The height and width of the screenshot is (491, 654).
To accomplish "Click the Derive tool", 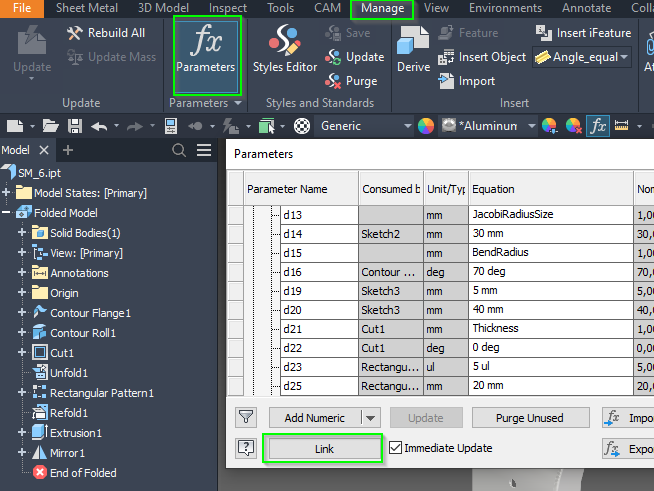I will tap(413, 50).
